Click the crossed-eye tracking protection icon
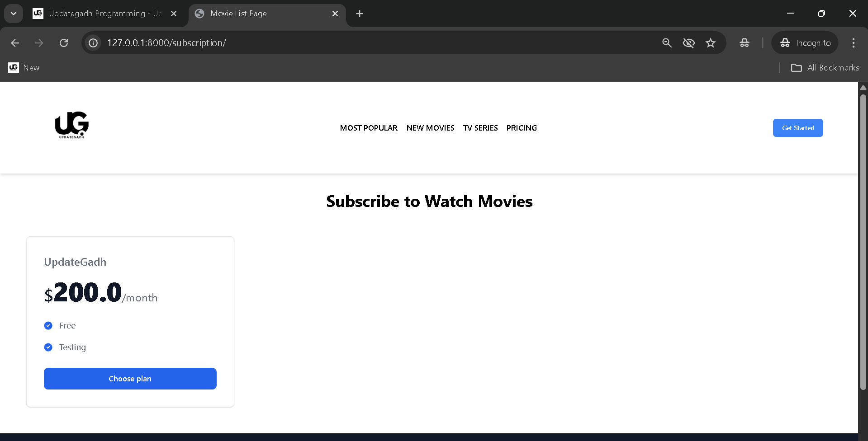Viewport: 868px width, 441px height. (688, 43)
